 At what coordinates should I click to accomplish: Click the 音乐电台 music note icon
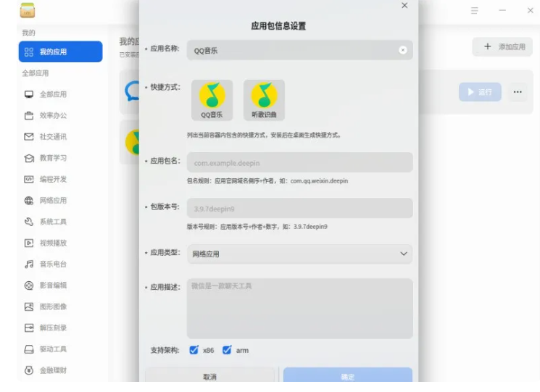coord(29,264)
